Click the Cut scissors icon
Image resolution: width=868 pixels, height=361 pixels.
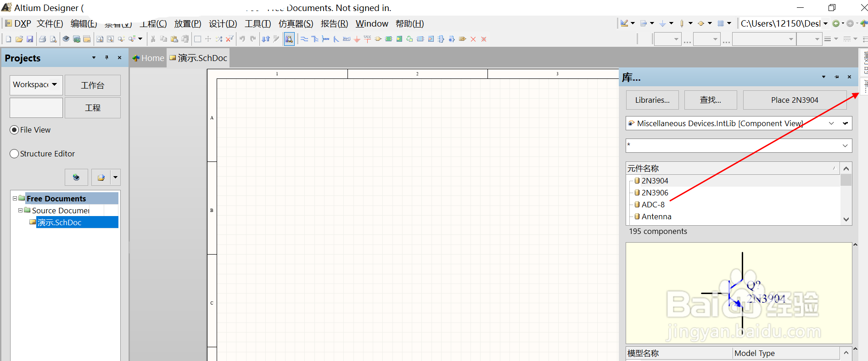tap(153, 39)
